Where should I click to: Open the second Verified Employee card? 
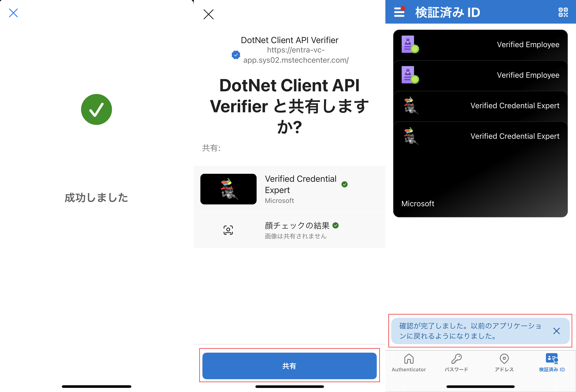coord(480,75)
